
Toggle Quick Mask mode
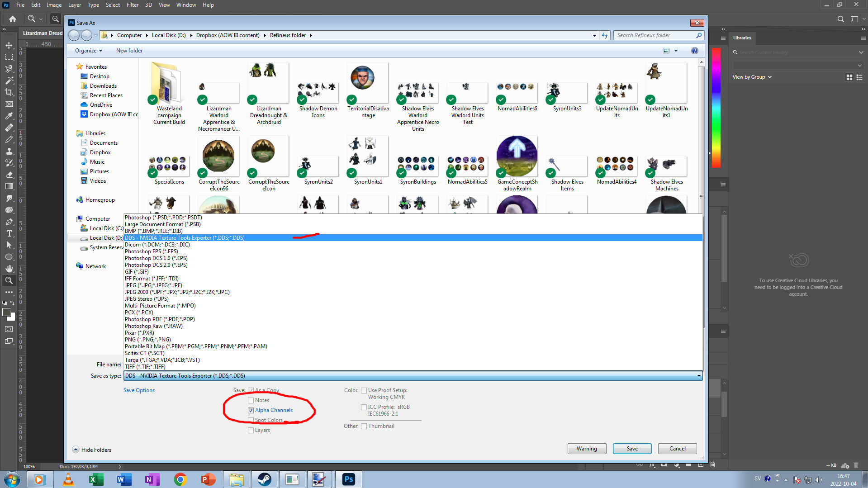click(9, 329)
